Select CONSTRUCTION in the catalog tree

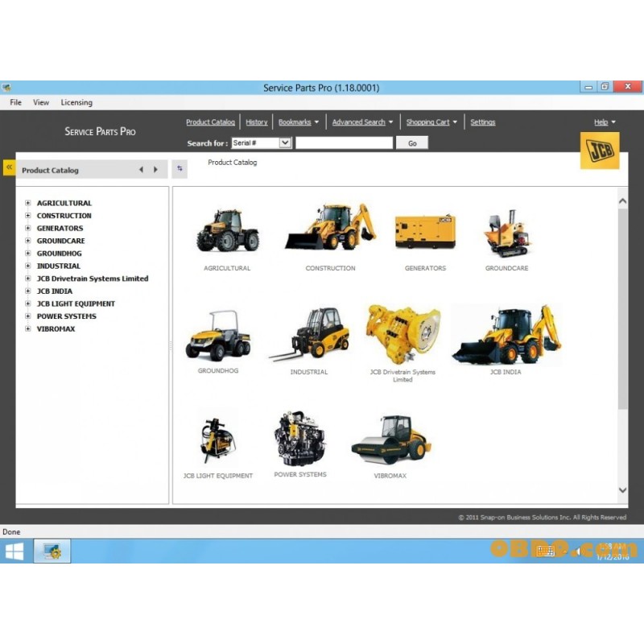click(x=64, y=216)
